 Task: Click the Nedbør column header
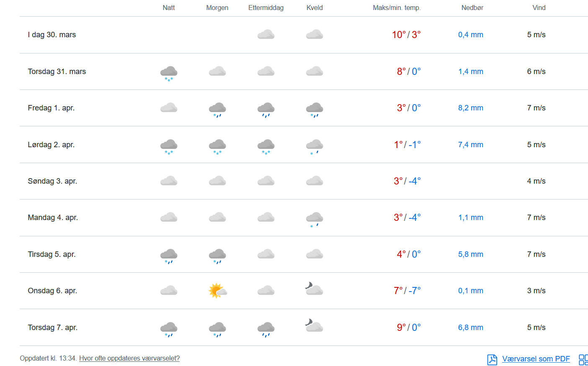pos(472,8)
